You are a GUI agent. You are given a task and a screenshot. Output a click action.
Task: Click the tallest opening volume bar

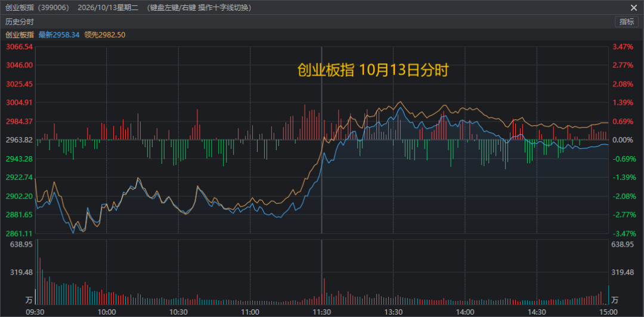(38, 272)
